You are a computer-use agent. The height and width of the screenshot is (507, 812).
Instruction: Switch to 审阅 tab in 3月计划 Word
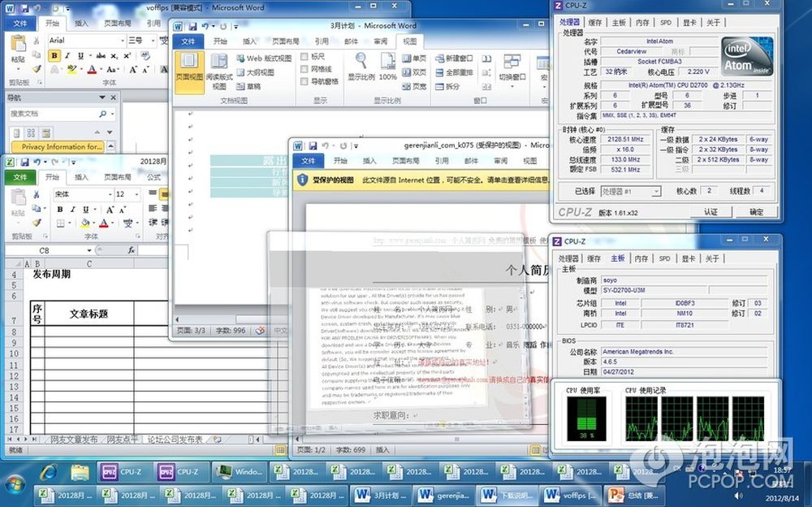(x=381, y=41)
